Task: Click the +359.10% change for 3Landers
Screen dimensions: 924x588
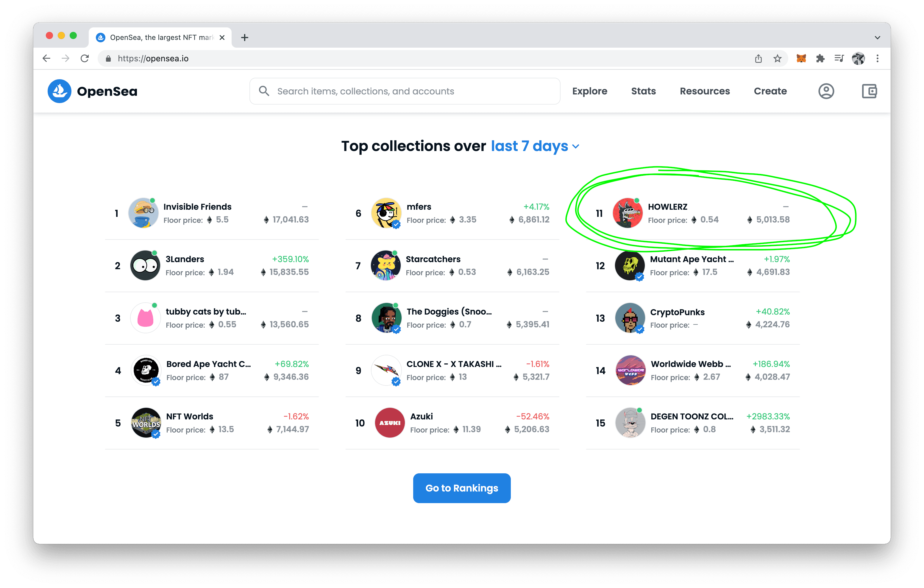Action: 290,259
